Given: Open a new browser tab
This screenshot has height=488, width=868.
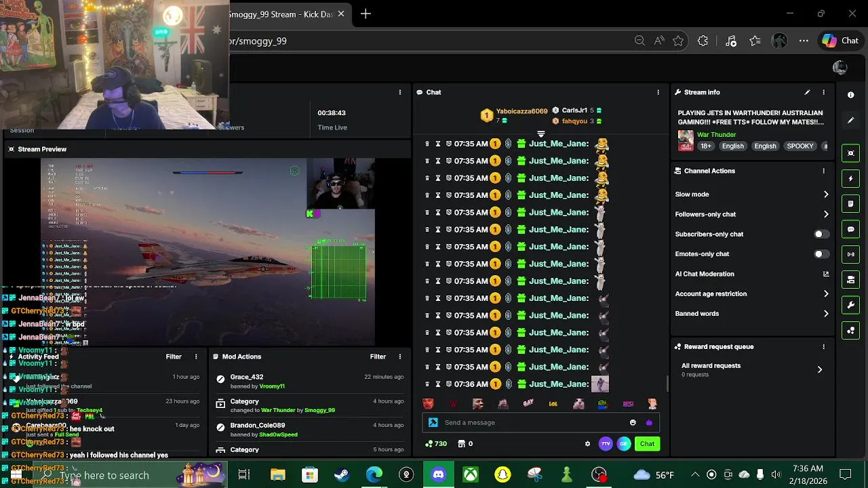Looking at the screenshot, I should click(366, 14).
